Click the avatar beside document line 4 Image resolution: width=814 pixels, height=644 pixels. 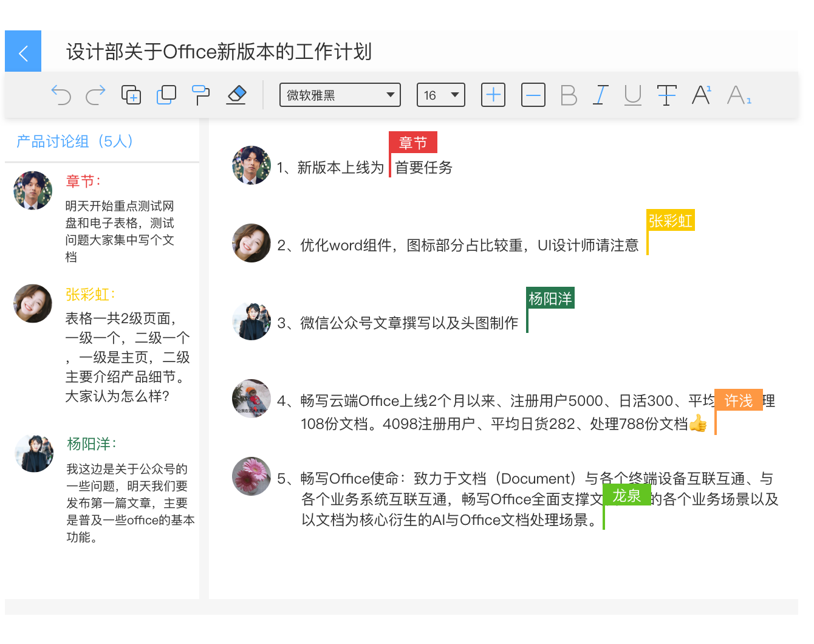click(x=251, y=399)
